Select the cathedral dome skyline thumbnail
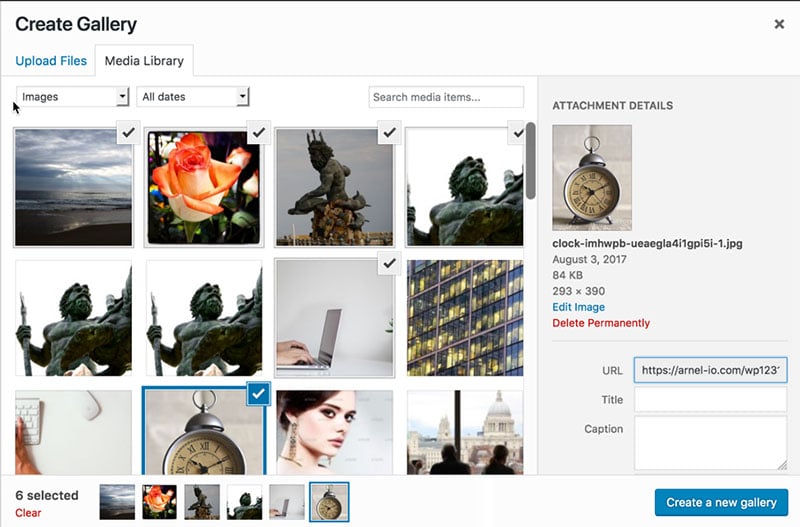800x527 pixels. (465, 432)
